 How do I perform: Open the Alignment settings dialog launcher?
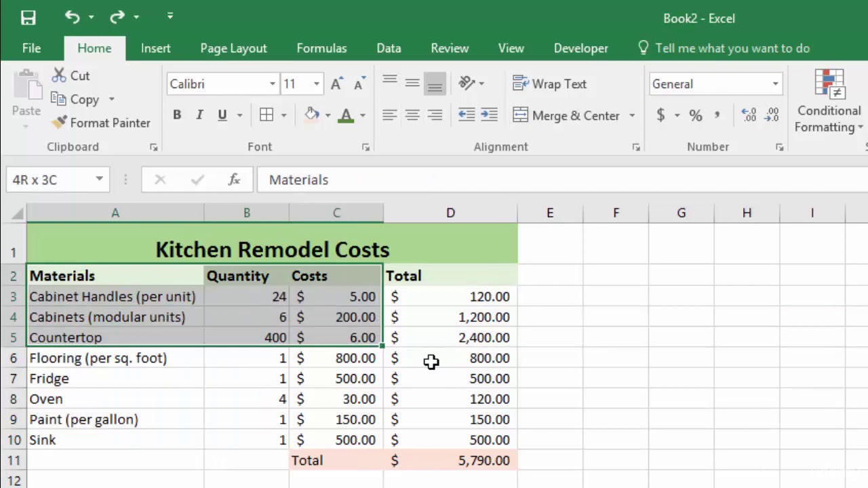click(636, 147)
